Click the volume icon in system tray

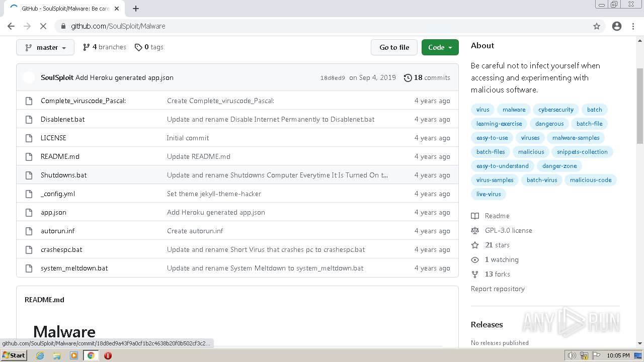tap(572, 355)
